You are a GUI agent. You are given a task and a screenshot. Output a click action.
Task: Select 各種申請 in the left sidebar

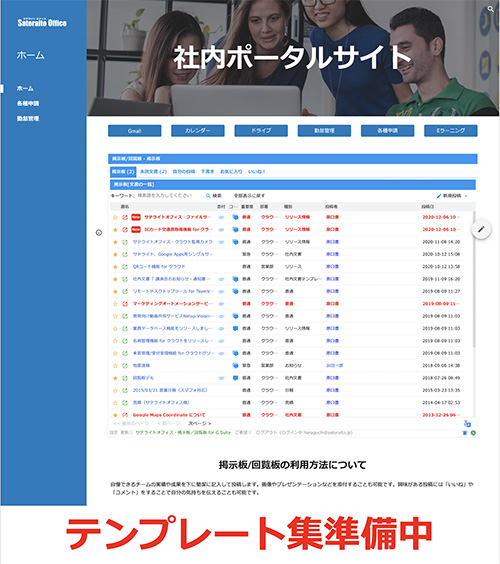(x=28, y=103)
